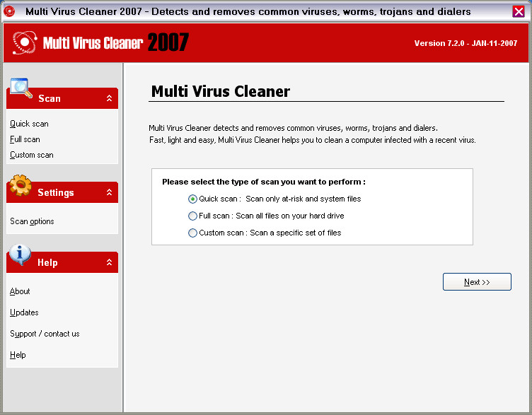Collapse the Scan panel chevron

click(109, 98)
